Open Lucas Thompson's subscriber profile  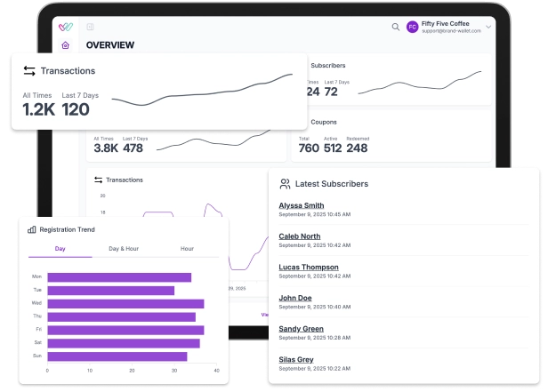[308, 267]
